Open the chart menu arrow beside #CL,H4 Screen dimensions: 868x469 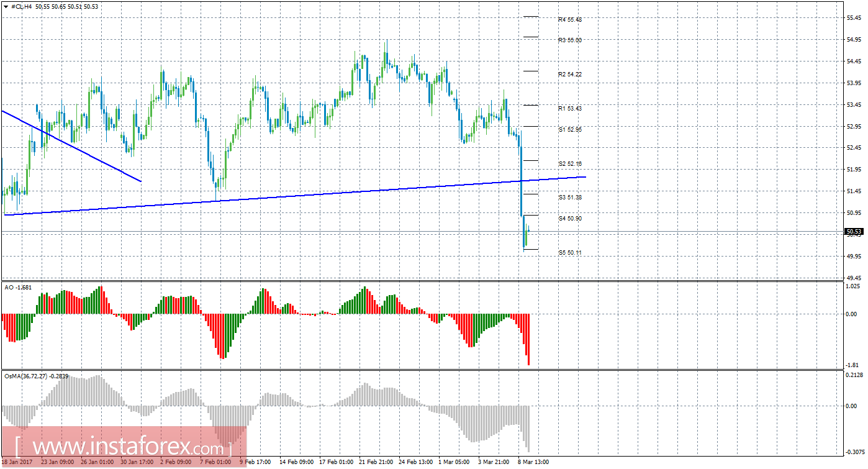[6, 6]
